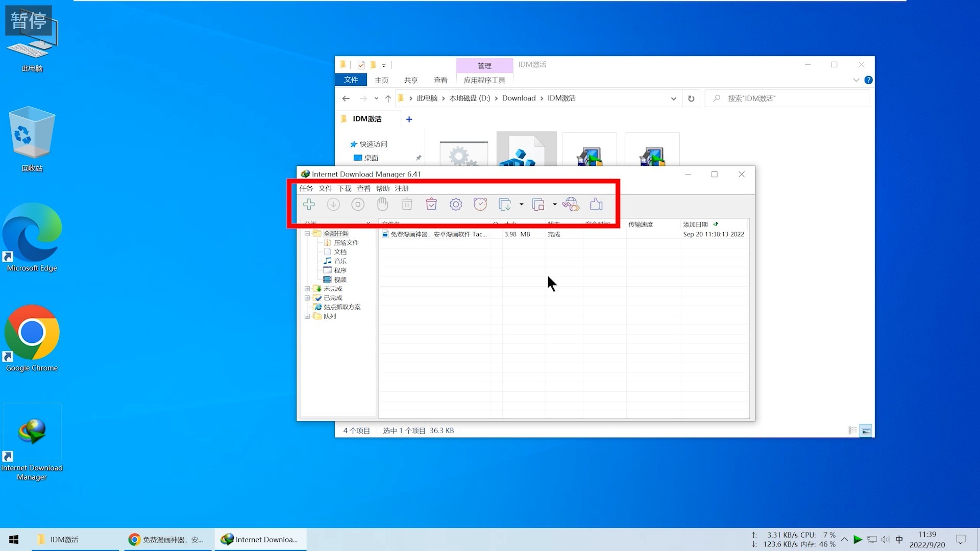980x551 pixels.
Task: Expand the 未完成 tree node
Action: (x=307, y=289)
